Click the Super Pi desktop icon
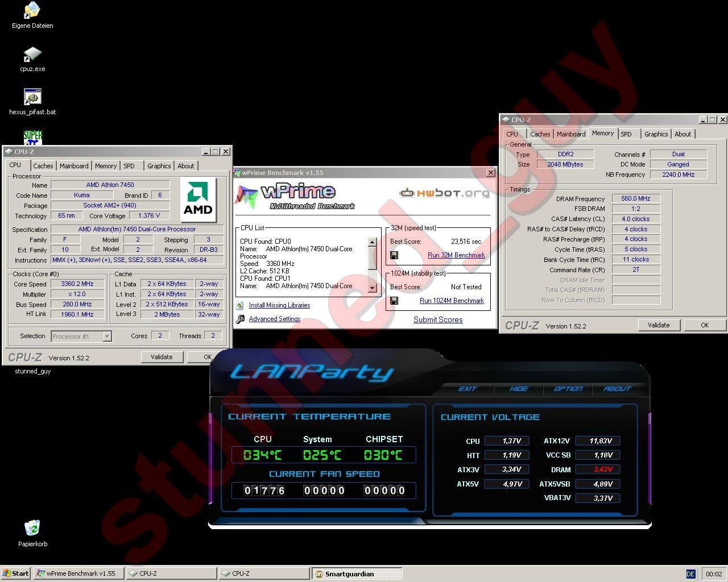 [32, 137]
